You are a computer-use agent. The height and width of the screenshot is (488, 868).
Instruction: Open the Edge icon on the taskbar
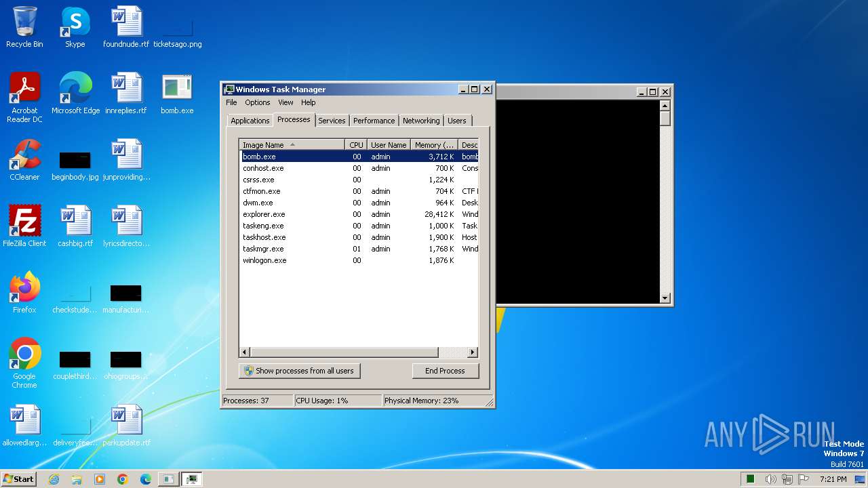tap(146, 479)
